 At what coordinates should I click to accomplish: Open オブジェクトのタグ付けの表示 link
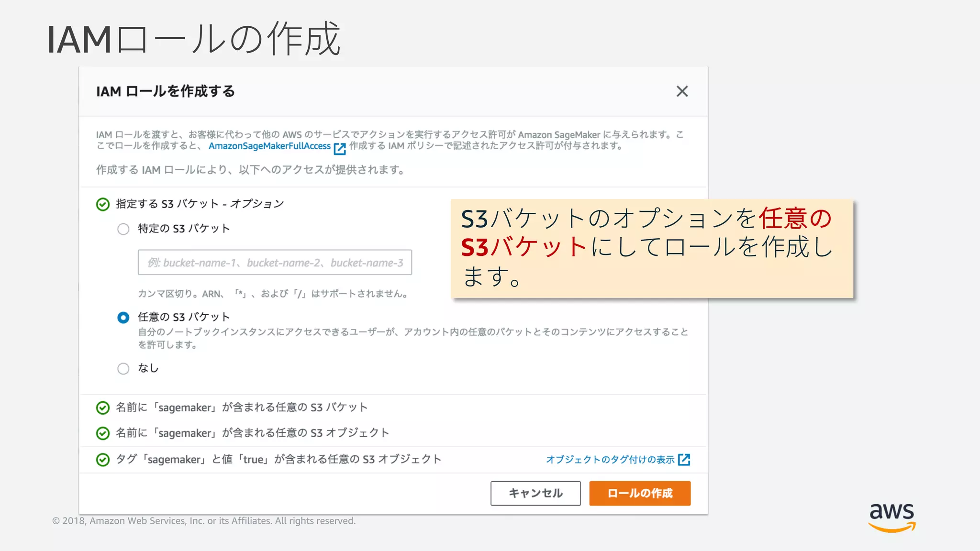pos(610,460)
